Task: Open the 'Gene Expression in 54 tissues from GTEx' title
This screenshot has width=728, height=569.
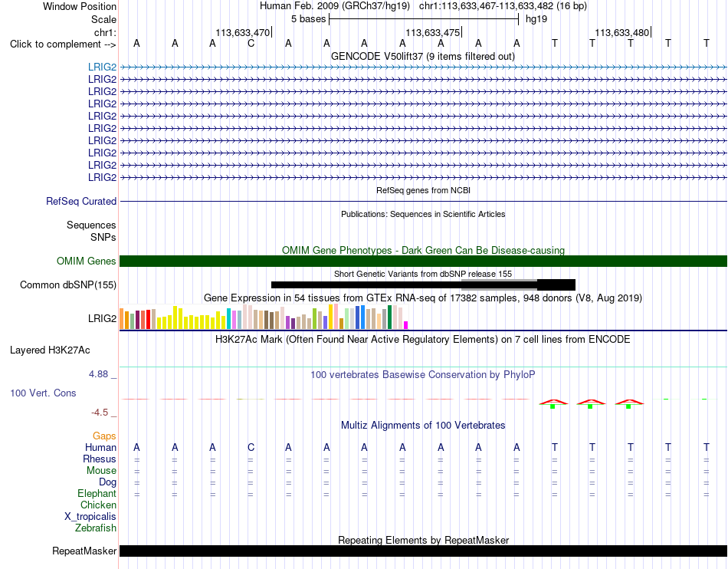Action: pyautogui.click(x=423, y=298)
